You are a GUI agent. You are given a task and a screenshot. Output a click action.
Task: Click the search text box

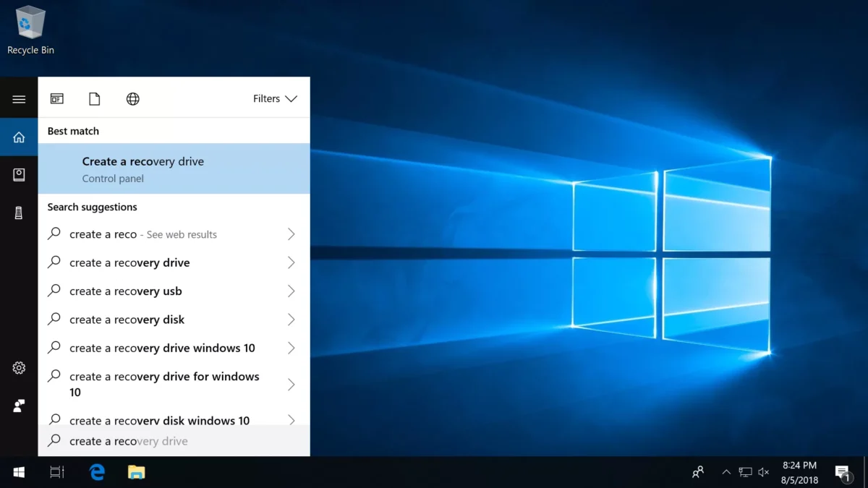pos(174,441)
